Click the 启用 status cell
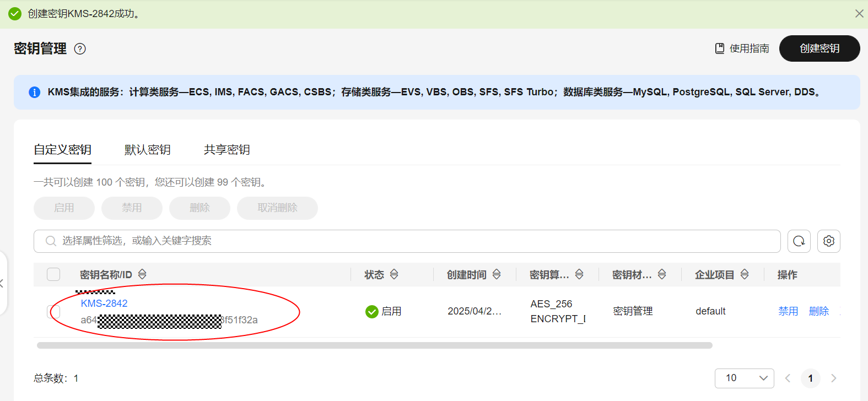The height and width of the screenshot is (401, 868). point(384,311)
